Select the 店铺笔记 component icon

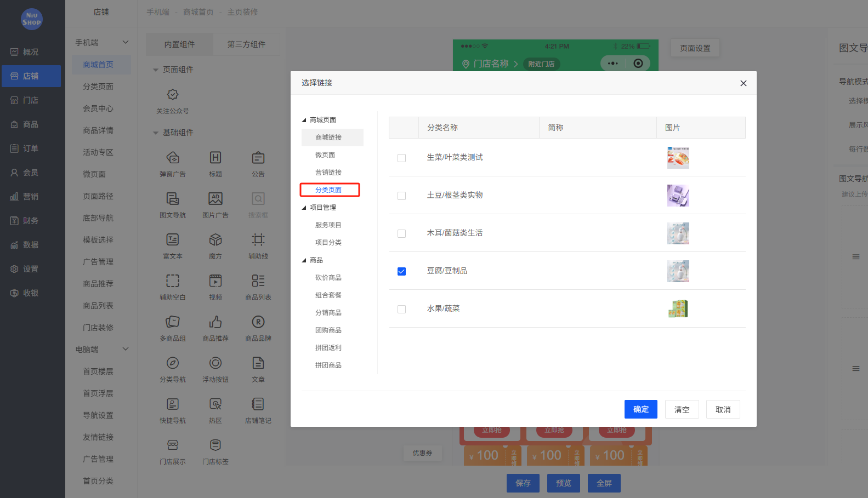click(x=258, y=404)
